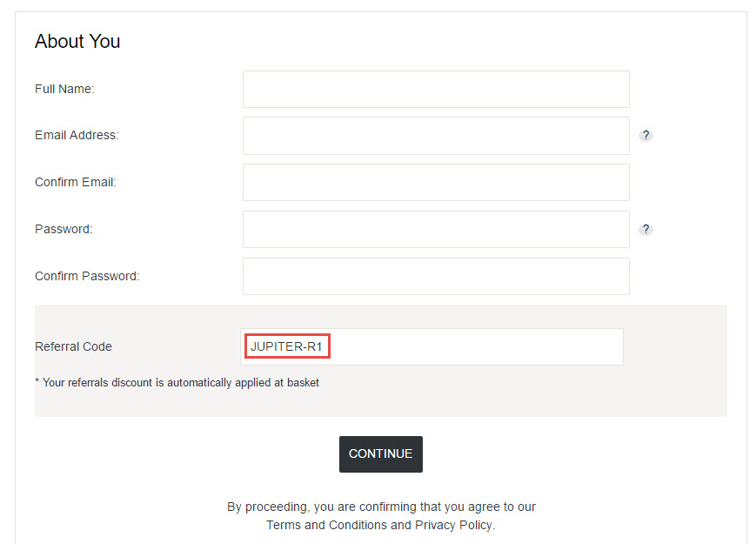
Task: Click into the Email Address input box
Action: (x=436, y=136)
